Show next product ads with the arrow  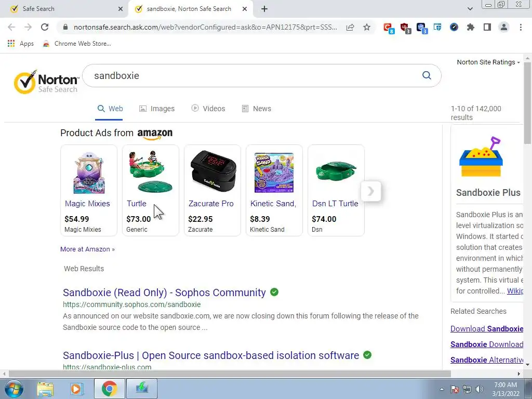[371, 191]
